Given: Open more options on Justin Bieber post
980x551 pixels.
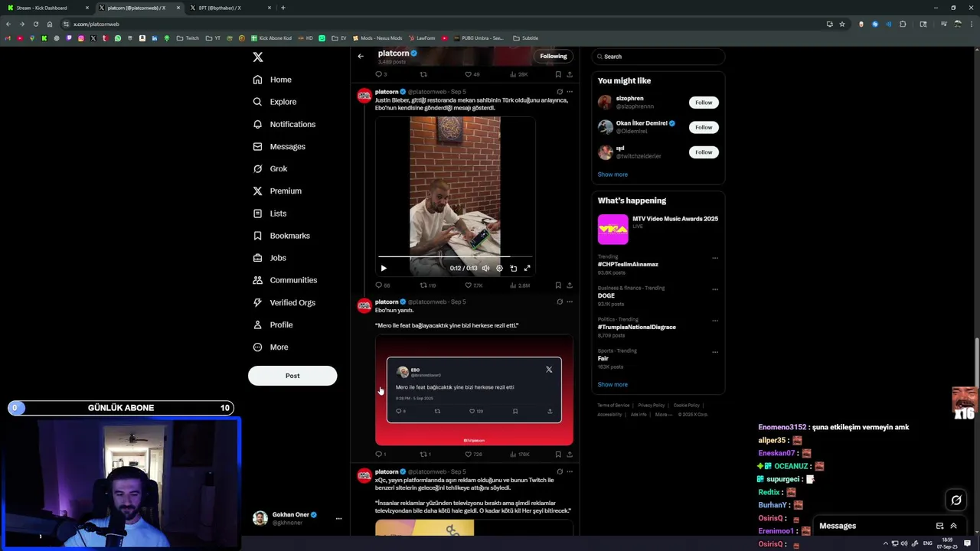Looking at the screenshot, I should coord(570,92).
